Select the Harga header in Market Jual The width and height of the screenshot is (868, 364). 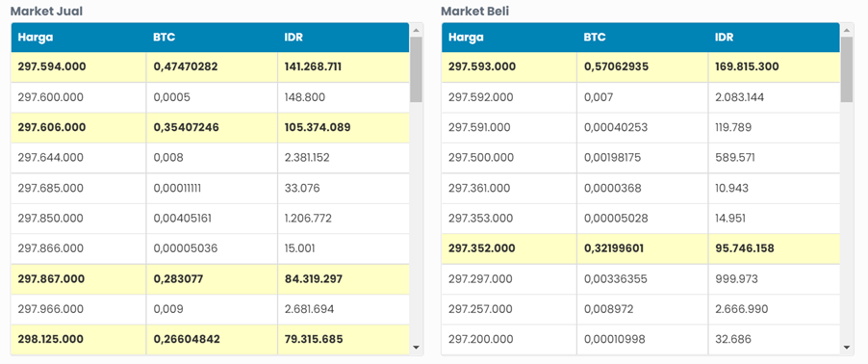coord(35,38)
